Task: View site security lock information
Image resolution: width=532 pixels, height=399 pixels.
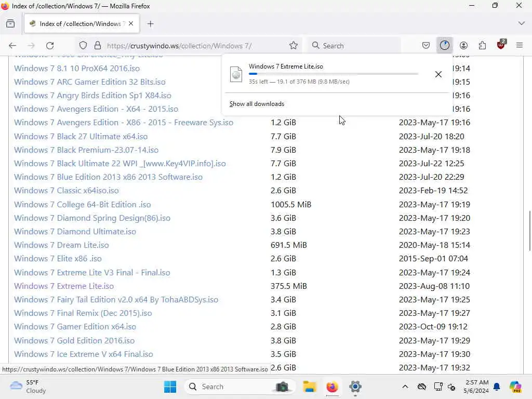Action: point(98,46)
